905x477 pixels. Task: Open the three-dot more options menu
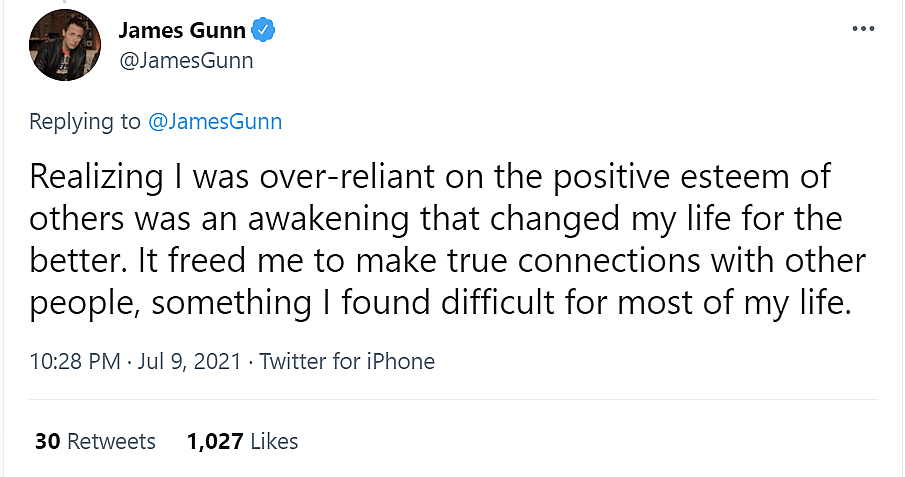click(x=863, y=29)
